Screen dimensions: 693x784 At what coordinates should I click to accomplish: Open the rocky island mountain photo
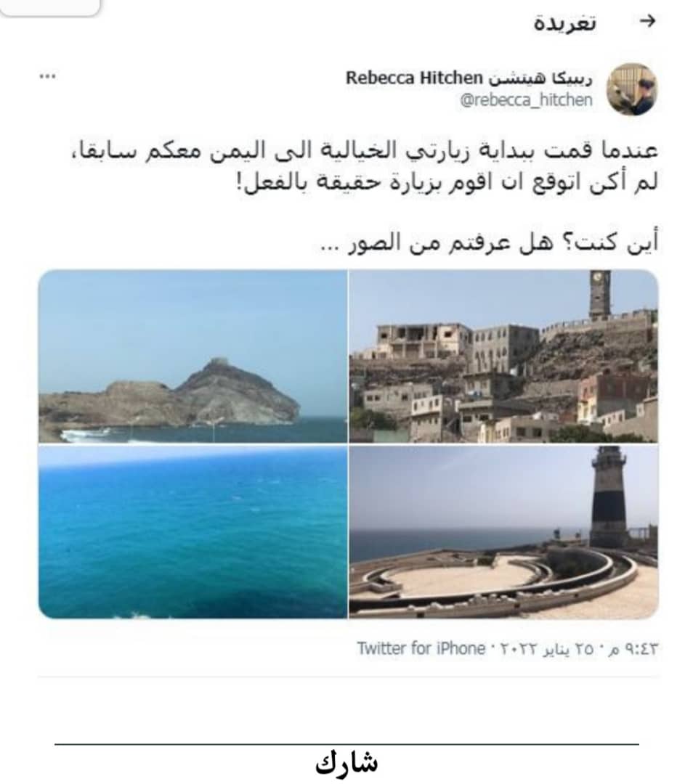192,356
